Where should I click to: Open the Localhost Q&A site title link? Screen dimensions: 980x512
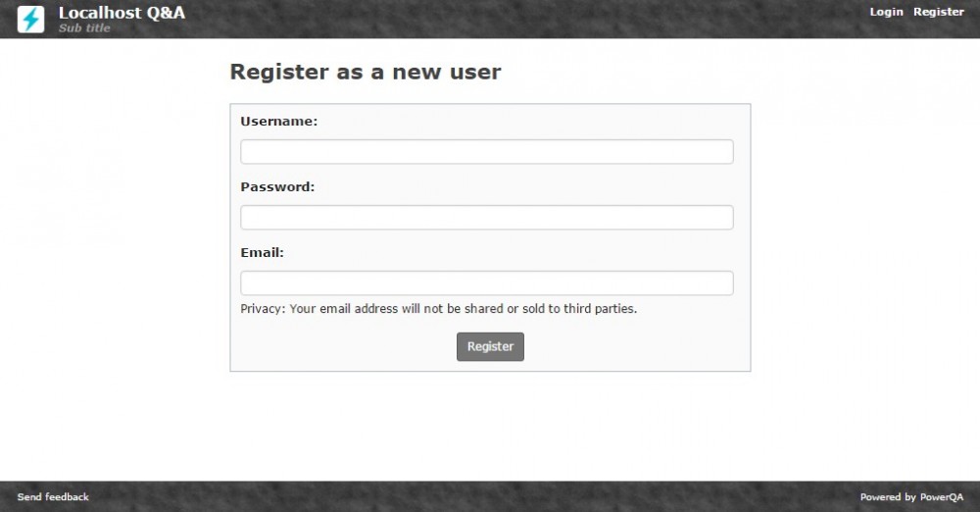122,13
